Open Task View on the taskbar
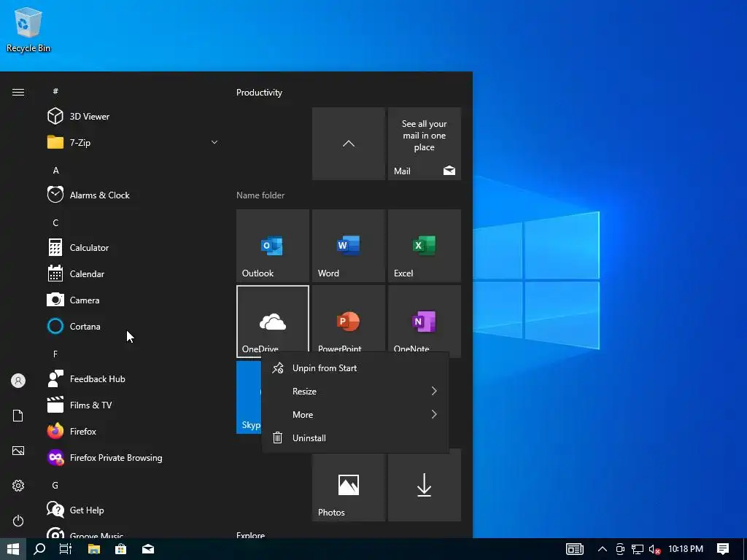Viewport: 747px width, 560px height. click(x=66, y=549)
